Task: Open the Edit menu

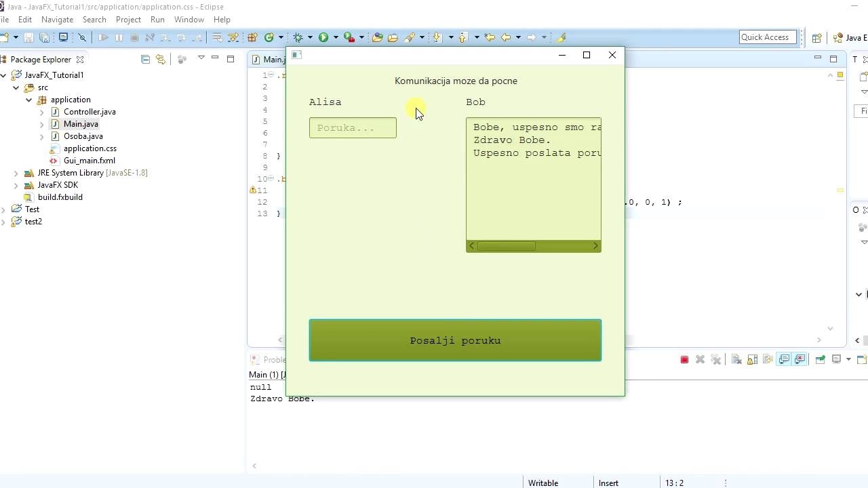Action: [25, 20]
